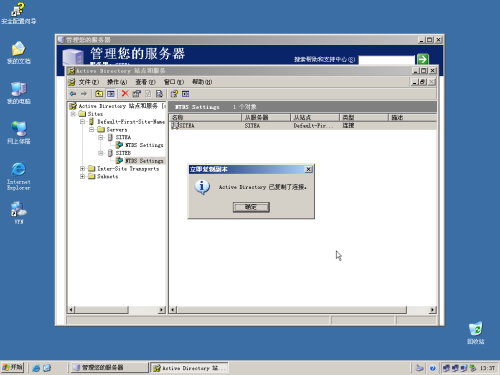Click the second quick launch icon by IE
Image resolution: width=500 pixels, height=375 pixels.
pos(47,368)
